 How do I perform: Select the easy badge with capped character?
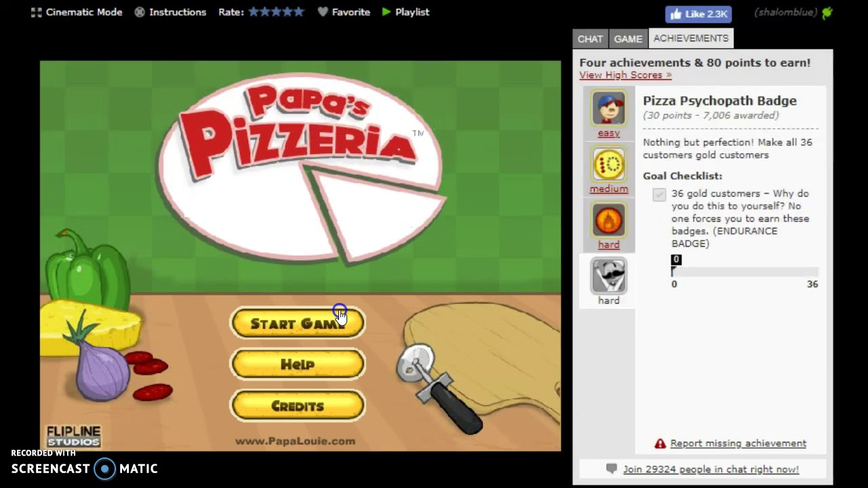(x=608, y=108)
